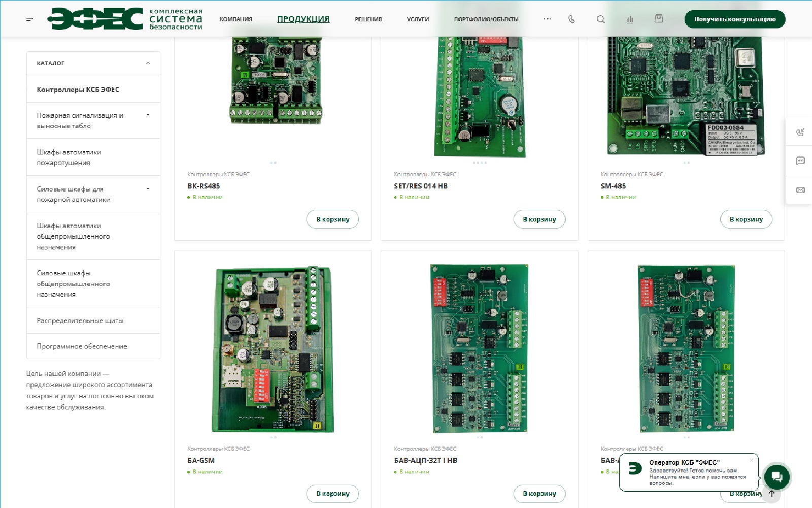
Task: Click category label above БАВ-АЦП-32Т I НВ
Action: 425,449
